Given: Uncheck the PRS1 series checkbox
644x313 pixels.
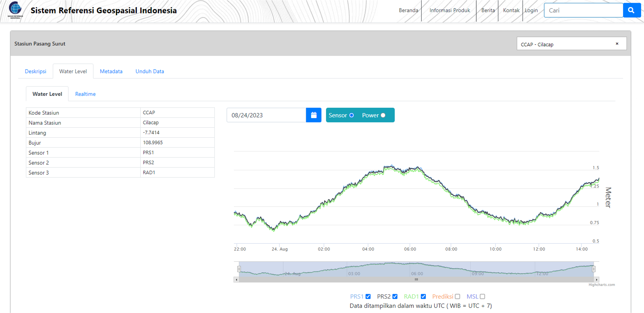Looking at the screenshot, I should tap(368, 297).
